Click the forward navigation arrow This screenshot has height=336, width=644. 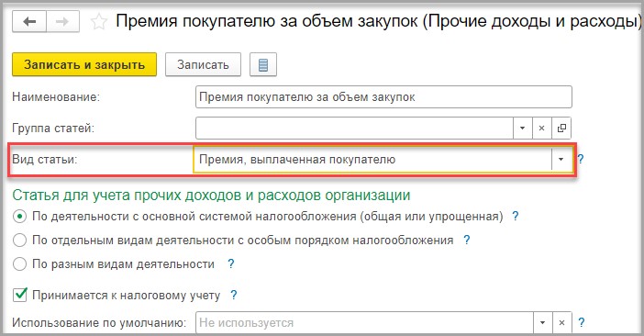(x=62, y=21)
